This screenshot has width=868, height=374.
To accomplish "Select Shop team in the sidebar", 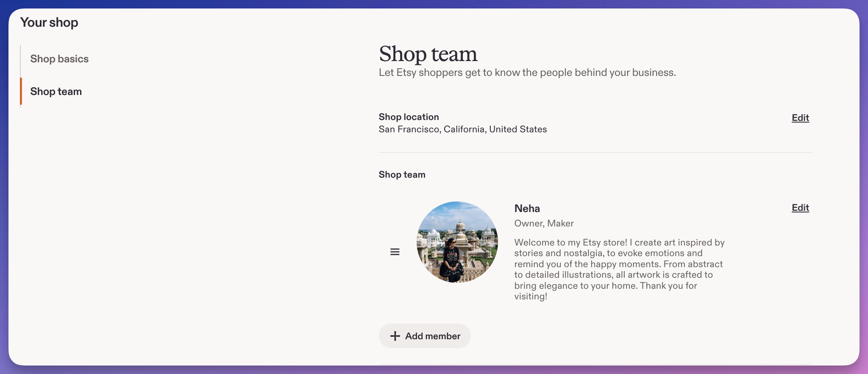I will coord(56,92).
